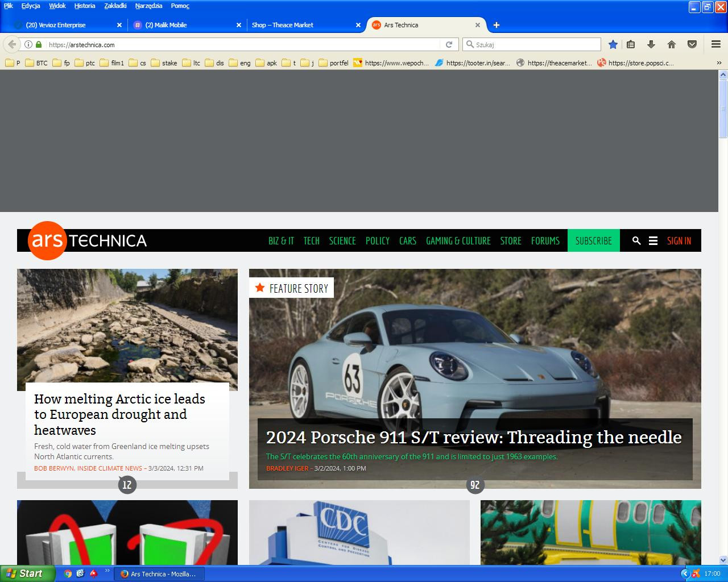Click the vertical scrollbar down arrow
This screenshot has height=582, width=728.
coord(723,560)
